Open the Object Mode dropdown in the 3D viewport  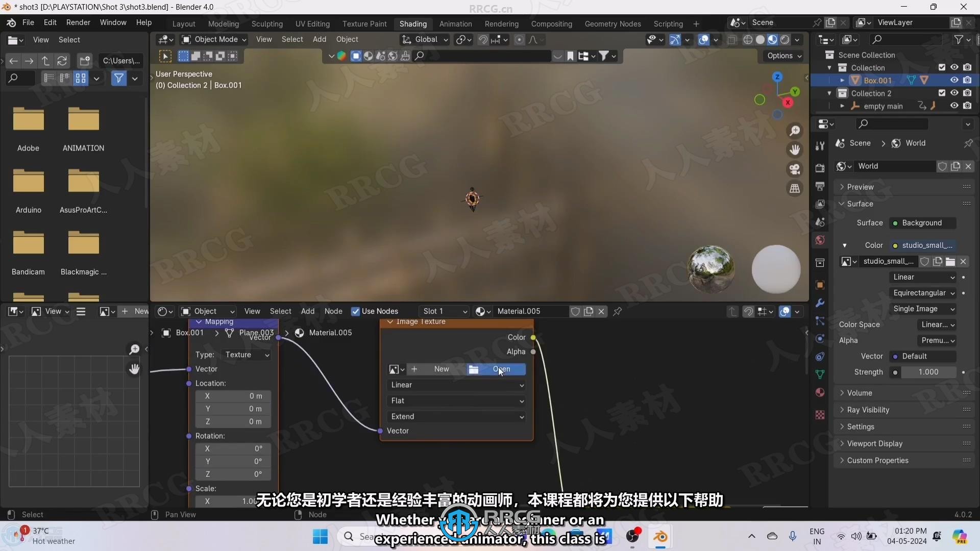point(214,40)
